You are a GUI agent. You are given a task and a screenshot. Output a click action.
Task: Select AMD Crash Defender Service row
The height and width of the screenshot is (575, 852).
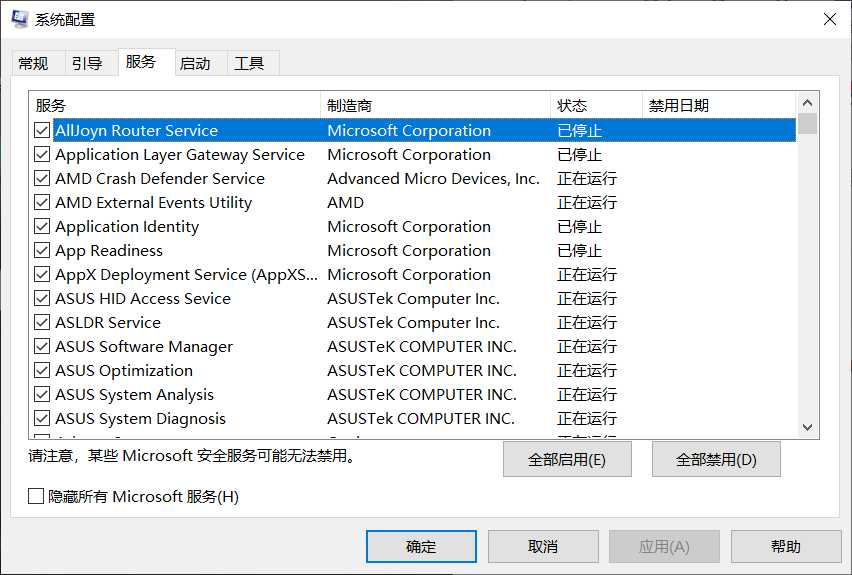(x=413, y=178)
